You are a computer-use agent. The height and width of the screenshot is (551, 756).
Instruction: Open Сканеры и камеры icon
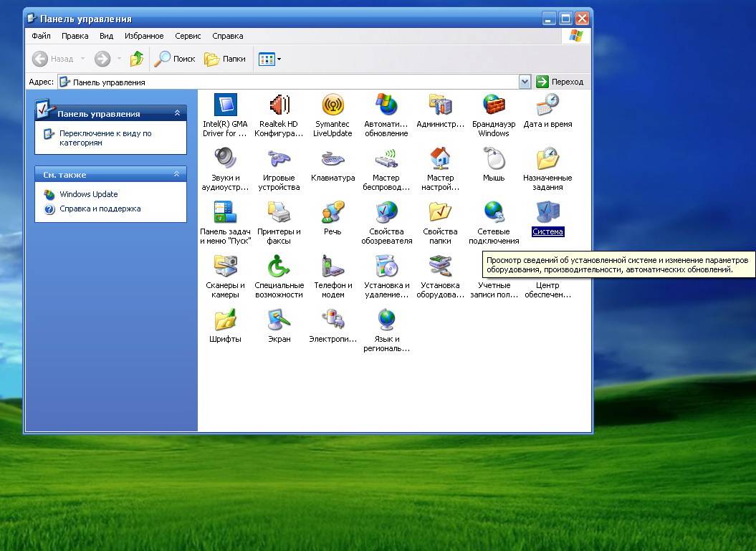(x=225, y=266)
